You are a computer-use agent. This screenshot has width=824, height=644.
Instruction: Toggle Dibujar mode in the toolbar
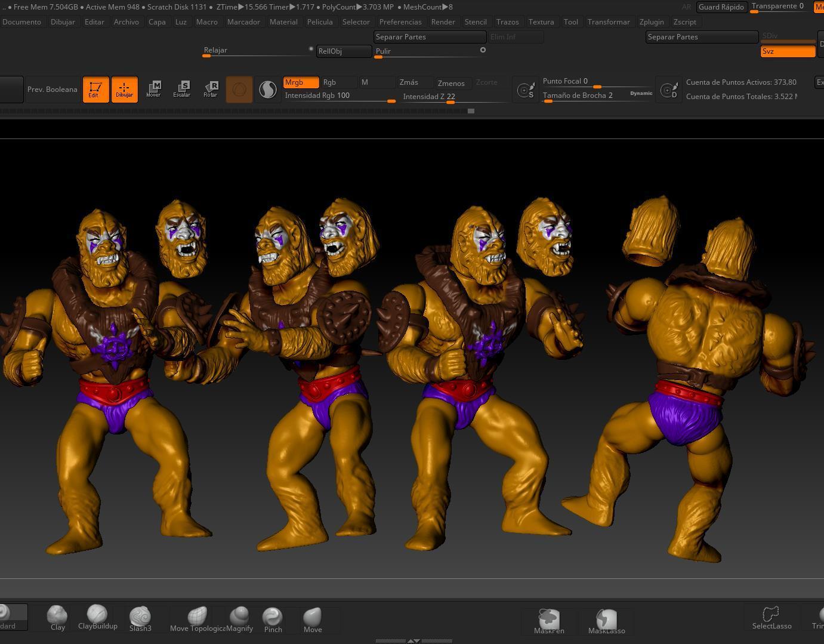pos(124,89)
